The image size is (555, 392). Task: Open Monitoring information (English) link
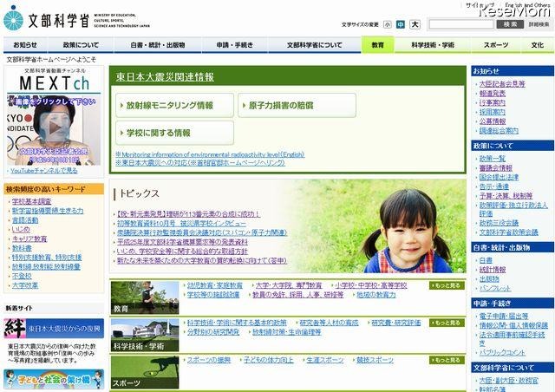coord(210,154)
